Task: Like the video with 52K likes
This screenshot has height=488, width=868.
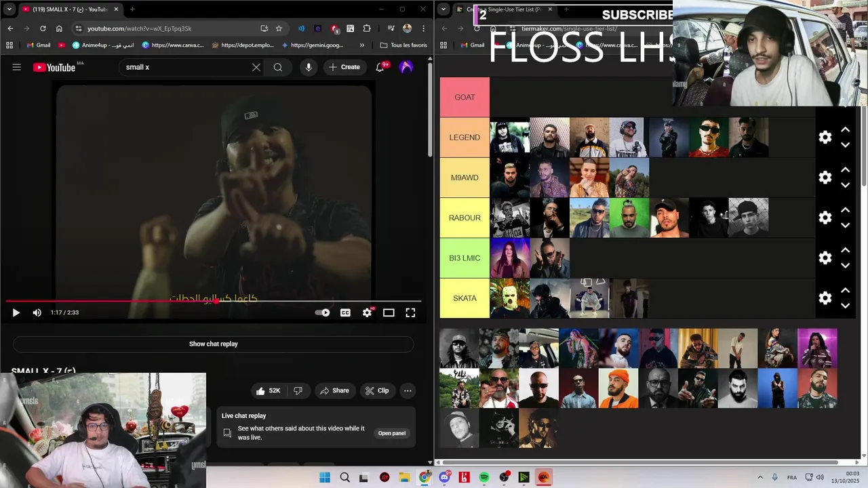Action: pyautogui.click(x=268, y=390)
